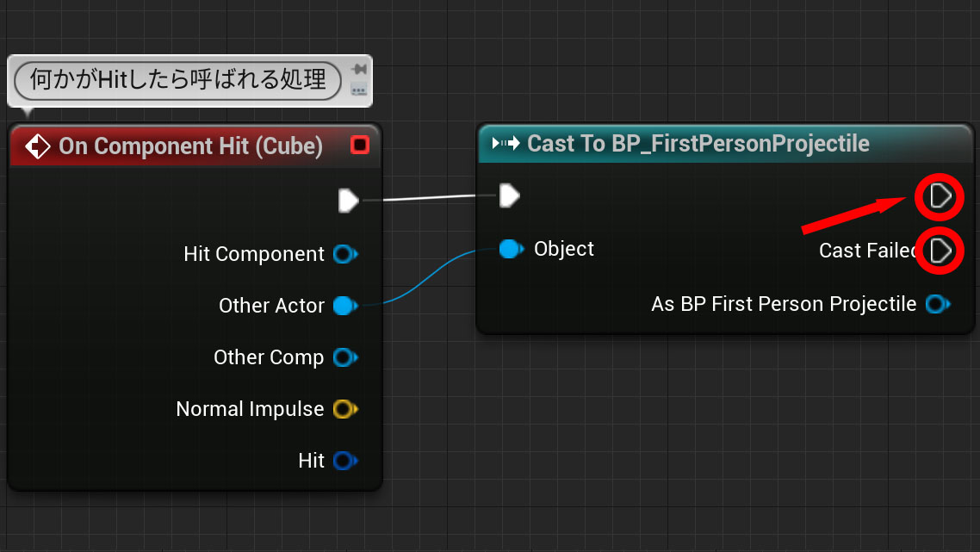Image resolution: width=980 pixels, height=552 pixels.
Task: Click the Object label on Cast node
Action: [564, 249]
